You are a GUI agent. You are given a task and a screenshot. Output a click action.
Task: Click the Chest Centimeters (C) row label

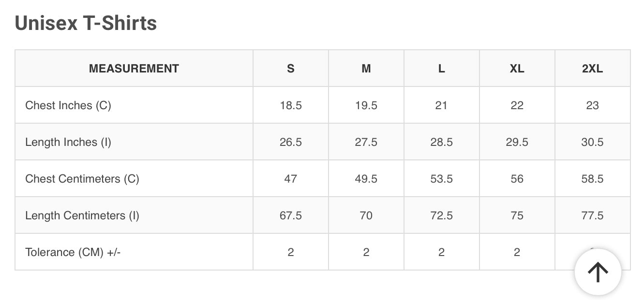82,179
